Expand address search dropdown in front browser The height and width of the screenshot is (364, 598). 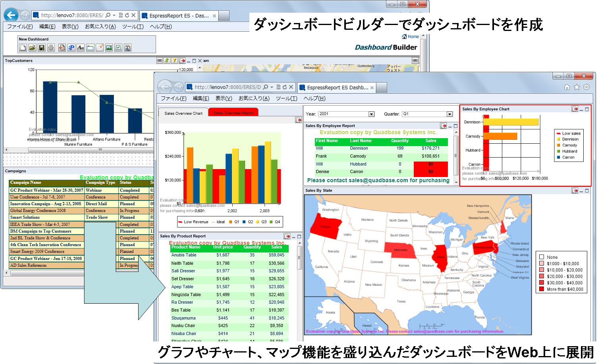(272, 87)
